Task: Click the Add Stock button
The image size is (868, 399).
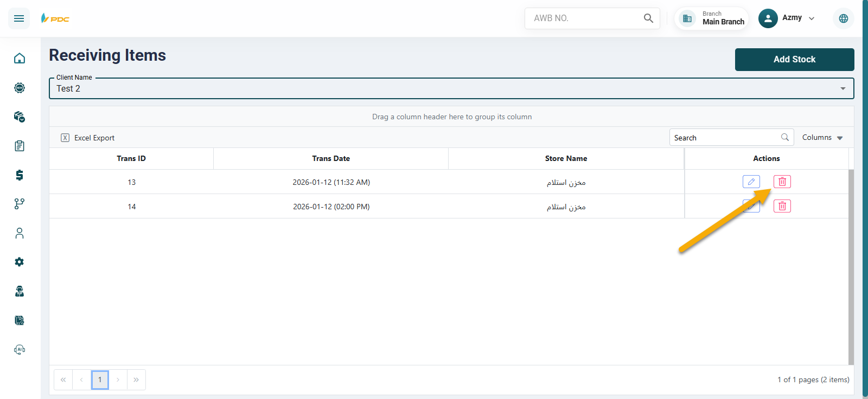Action: tap(794, 60)
